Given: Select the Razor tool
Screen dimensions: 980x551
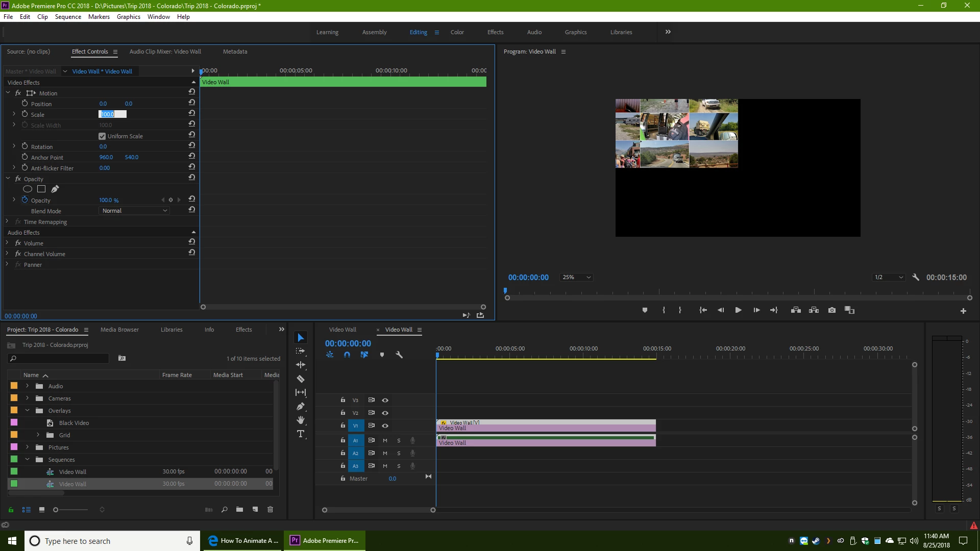Looking at the screenshot, I should pyautogui.click(x=301, y=379).
